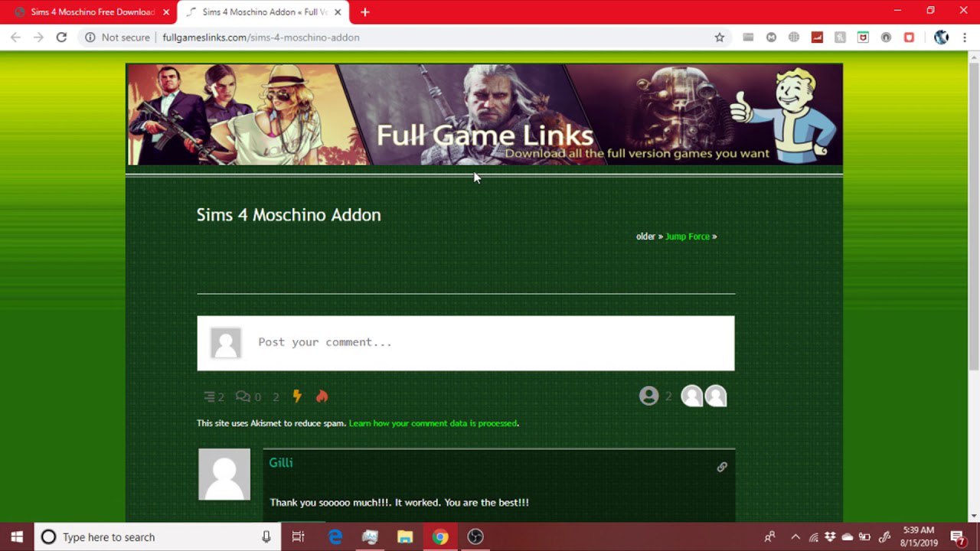Reload the current page
Image resolution: width=980 pixels, height=551 pixels.
[61, 37]
